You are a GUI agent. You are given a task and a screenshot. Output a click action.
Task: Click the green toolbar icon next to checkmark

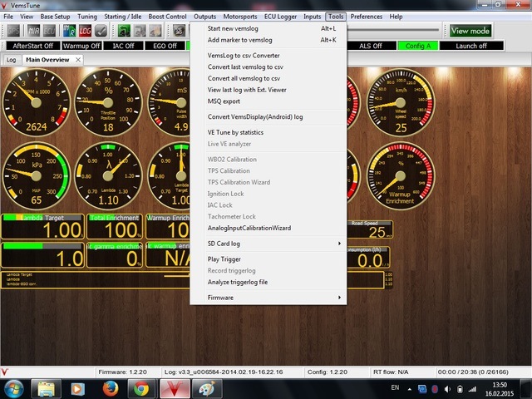[x=124, y=31]
